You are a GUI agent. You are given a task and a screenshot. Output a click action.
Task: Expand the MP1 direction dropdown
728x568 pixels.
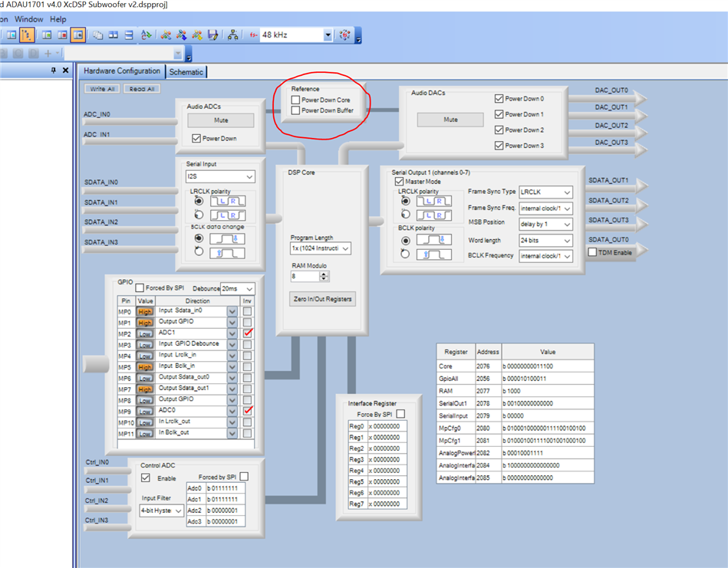(232, 323)
